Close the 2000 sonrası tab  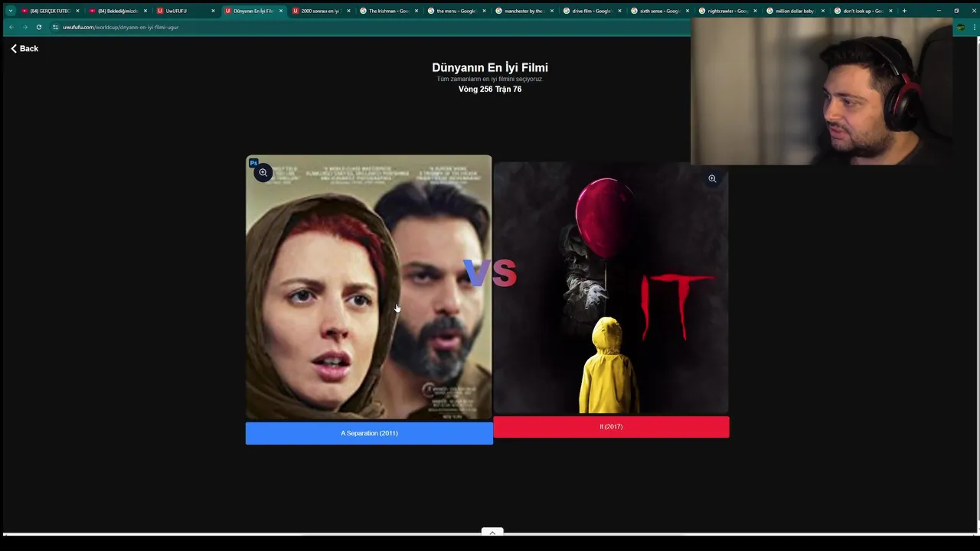pos(348,11)
